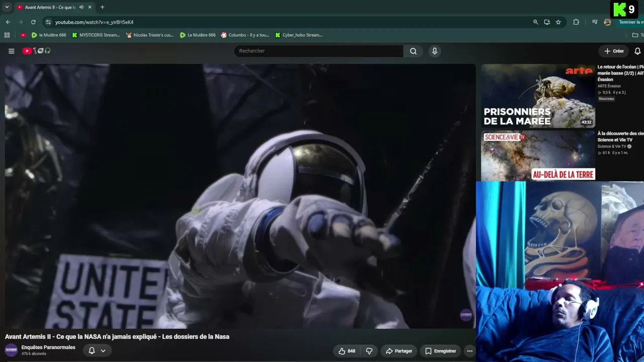The width and height of the screenshot is (644, 362).
Task: Expand the subscription options chevron
Action: [x=103, y=350]
